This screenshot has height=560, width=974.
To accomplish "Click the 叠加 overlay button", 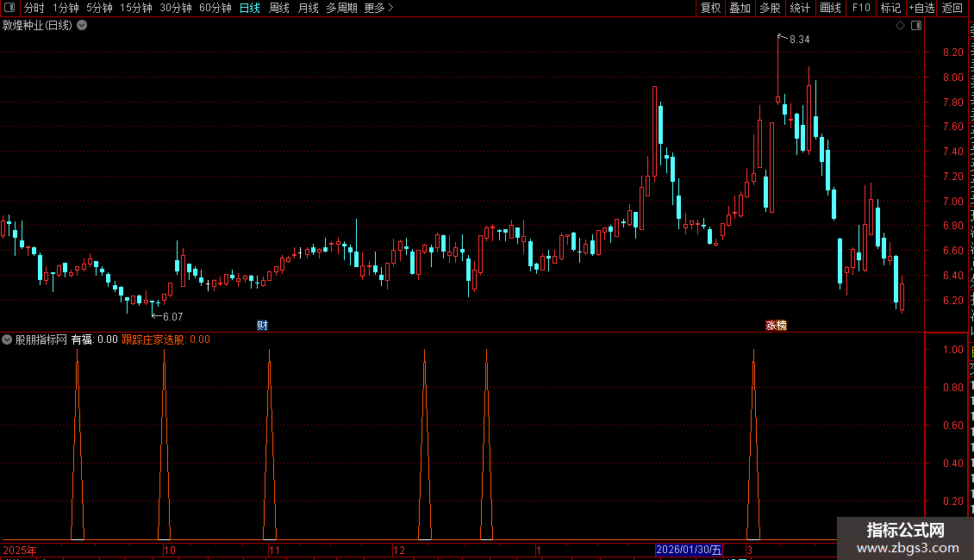I will (740, 8).
